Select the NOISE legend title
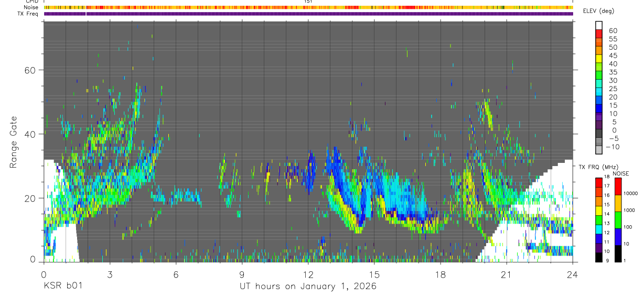Image resolution: width=644 pixels, height=297 pixels. coord(620,173)
